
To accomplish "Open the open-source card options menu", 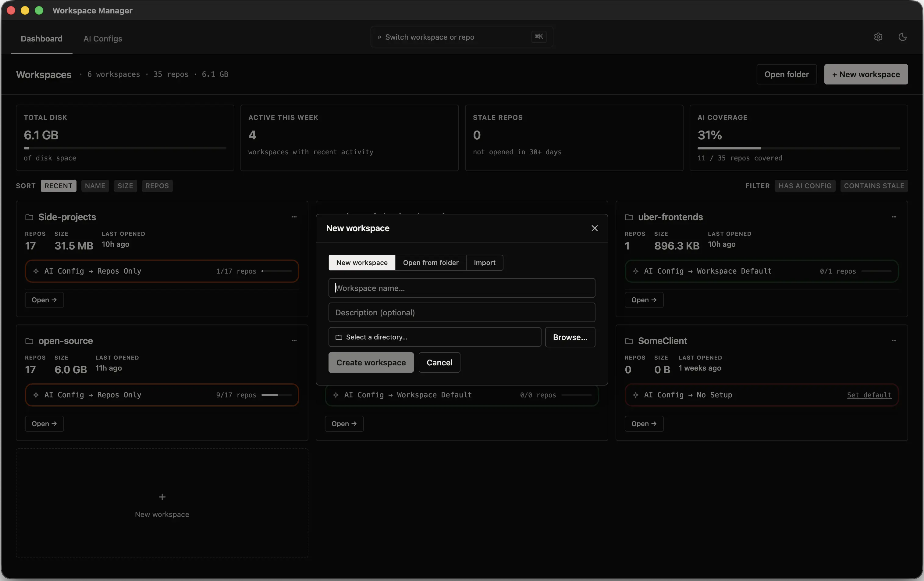I will pyautogui.click(x=294, y=341).
